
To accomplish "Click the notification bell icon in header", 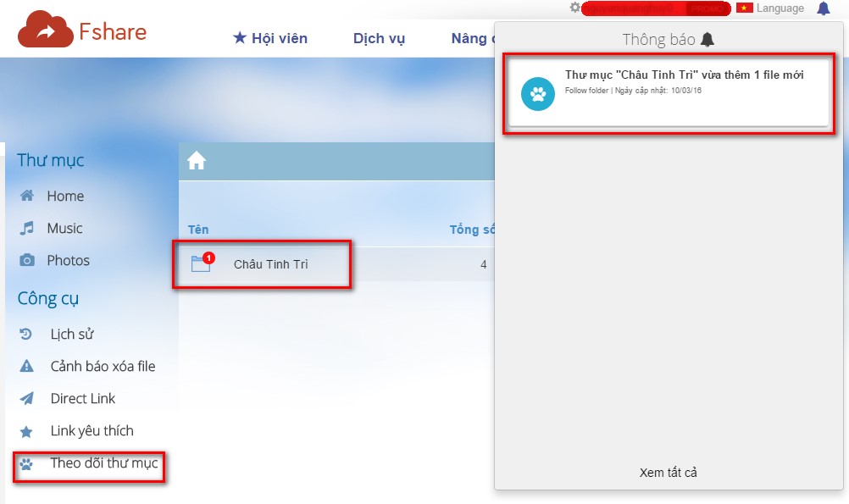I will click(823, 8).
